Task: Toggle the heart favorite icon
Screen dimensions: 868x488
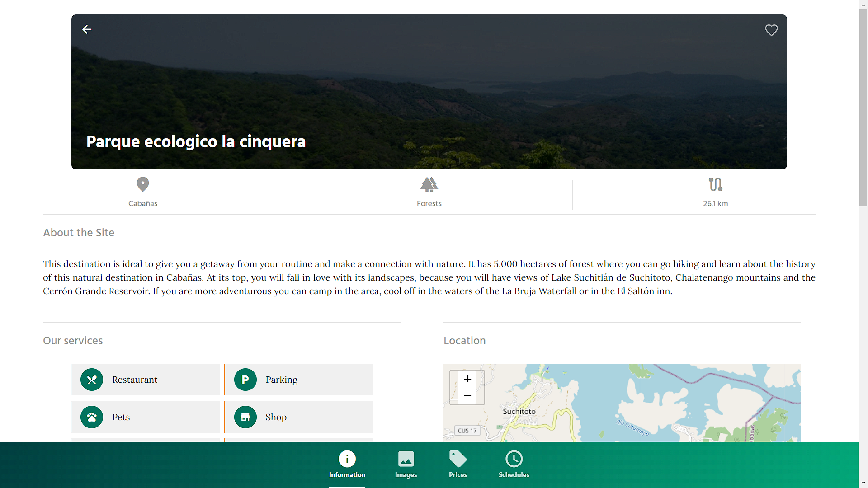Action: (x=771, y=30)
